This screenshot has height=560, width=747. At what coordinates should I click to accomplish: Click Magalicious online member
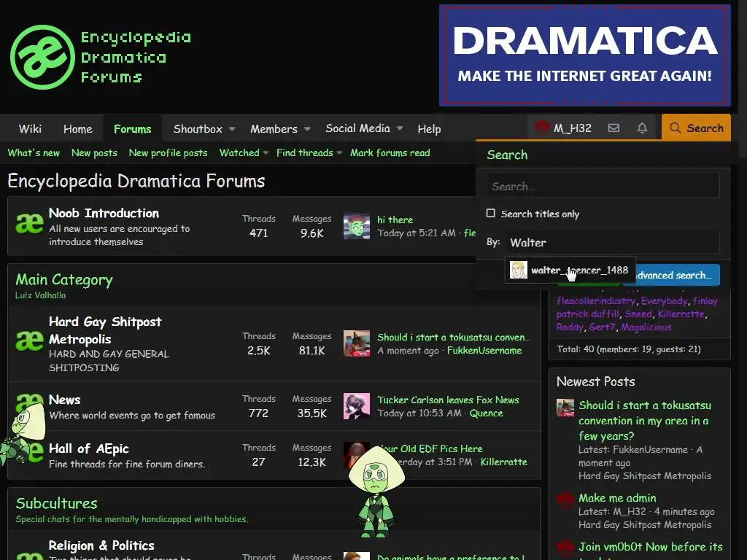click(646, 327)
